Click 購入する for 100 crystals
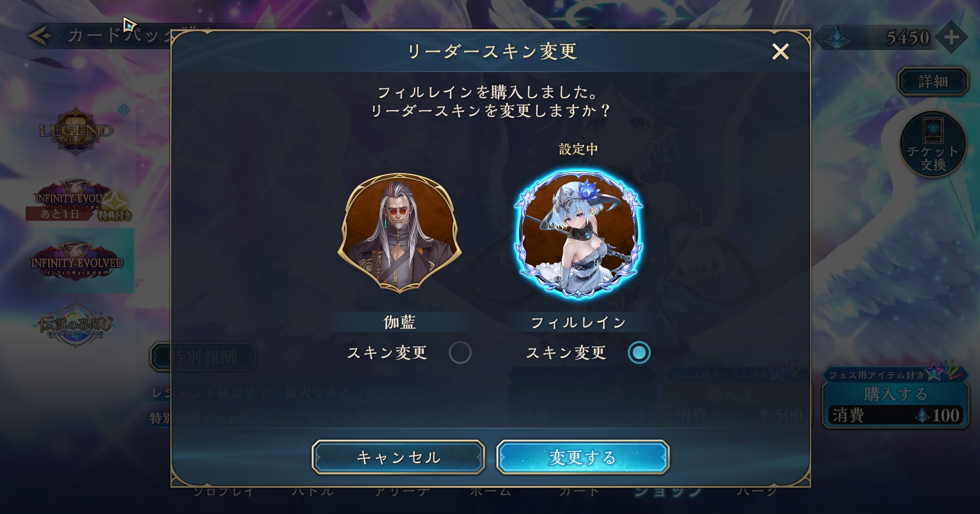Viewport: 980px width, 514px height. [896, 405]
